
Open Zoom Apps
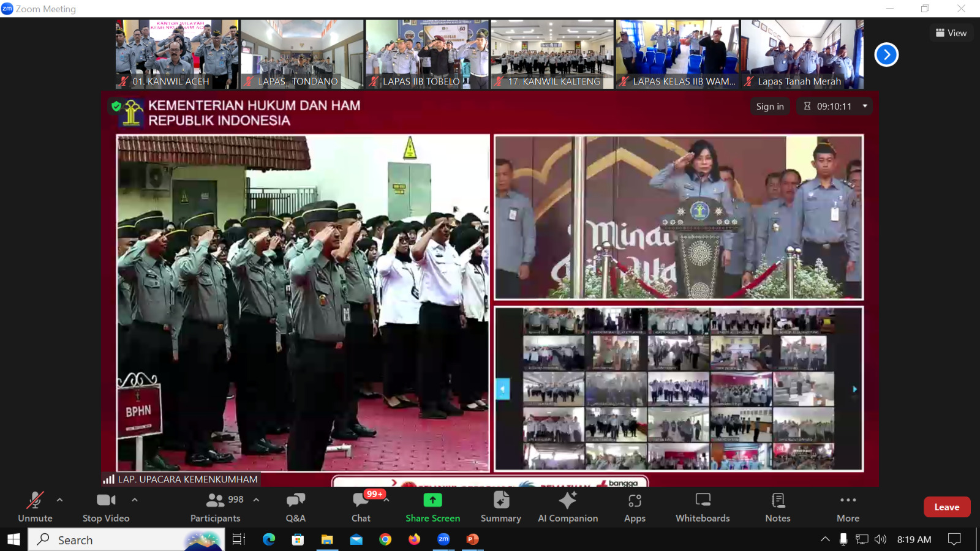tap(635, 507)
